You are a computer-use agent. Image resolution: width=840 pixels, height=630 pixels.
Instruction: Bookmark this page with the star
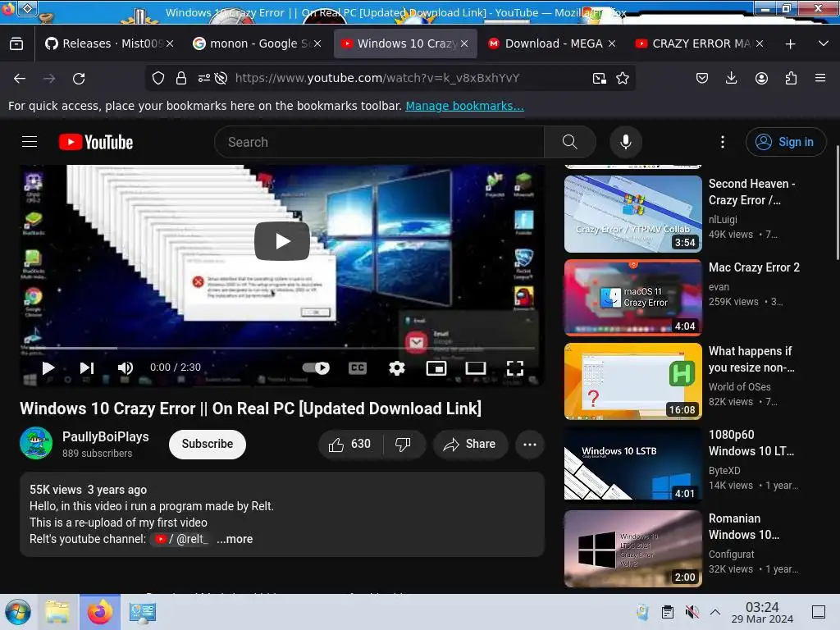point(623,78)
